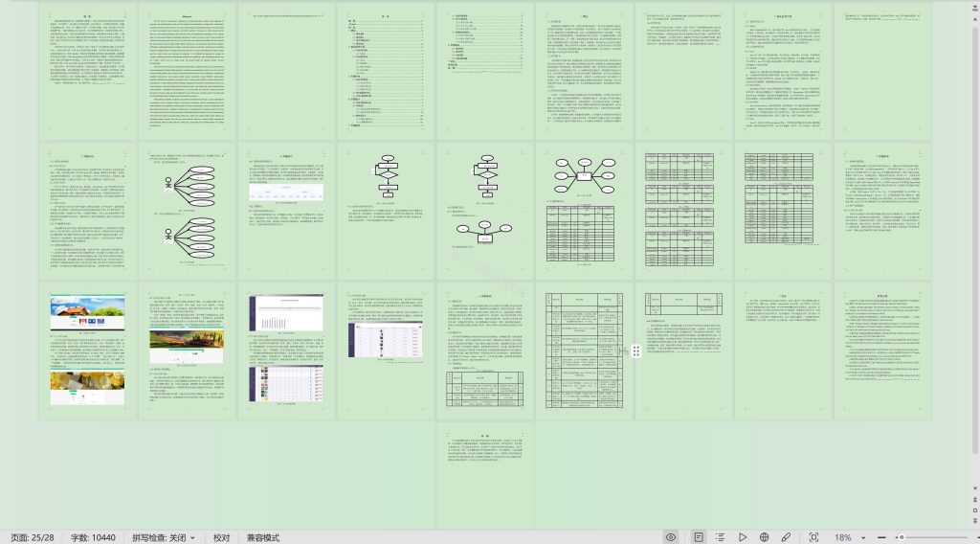Jump to previous page double-arrow
Screen dimensions: 980x544
click(x=975, y=500)
